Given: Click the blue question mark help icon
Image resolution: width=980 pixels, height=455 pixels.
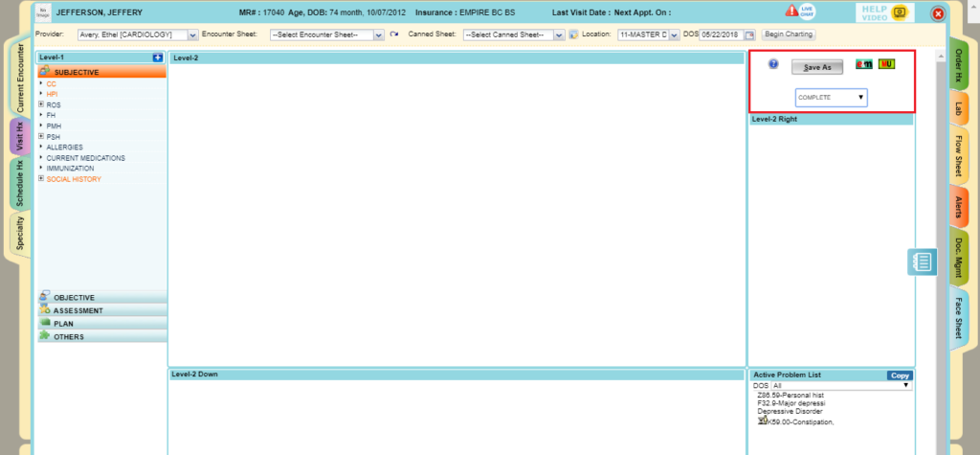Looking at the screenshot, I should point(773,63).
